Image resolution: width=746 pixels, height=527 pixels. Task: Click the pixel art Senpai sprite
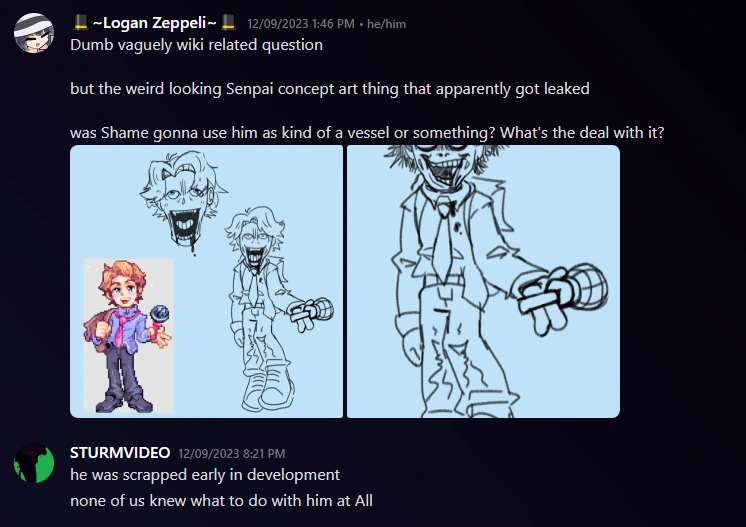click(x=128, y=336)
